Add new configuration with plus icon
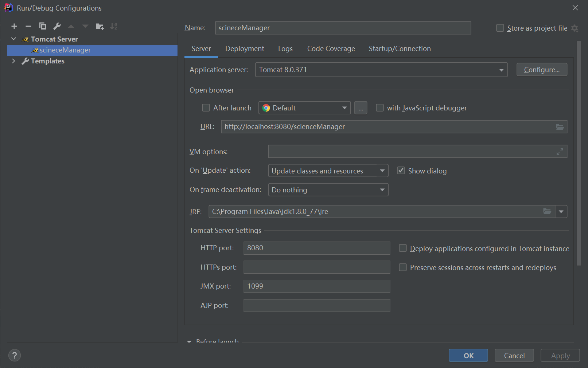 (14, 26)
